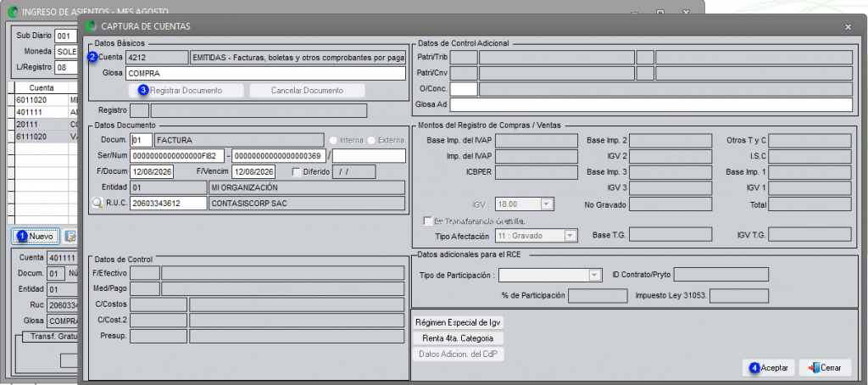
Task: Focus the Glosa field containing COMPRA
Action: [265, 73]
